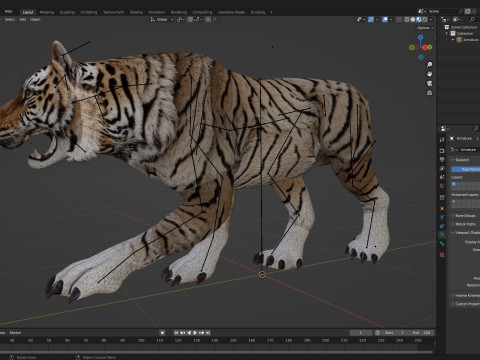Expand the Inverse Kinematics panel

(465, 295)
